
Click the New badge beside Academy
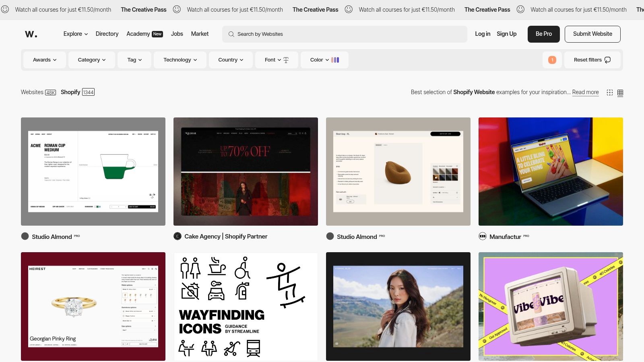click(x=157, y=34)
